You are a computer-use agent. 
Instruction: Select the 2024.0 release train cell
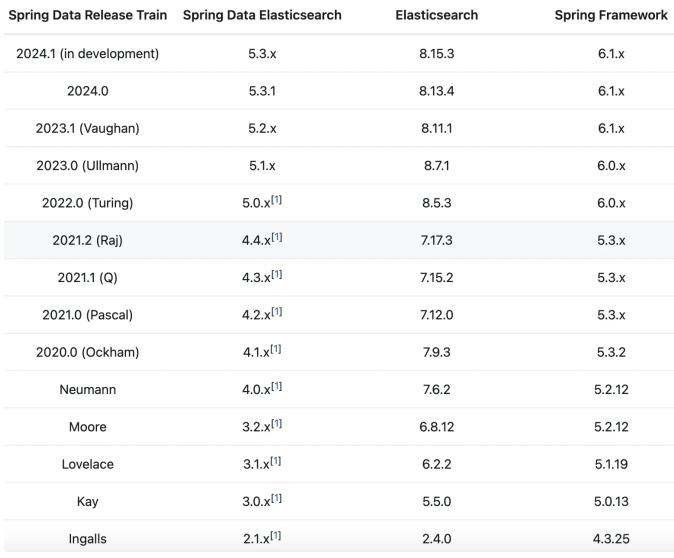click(88, 91)
